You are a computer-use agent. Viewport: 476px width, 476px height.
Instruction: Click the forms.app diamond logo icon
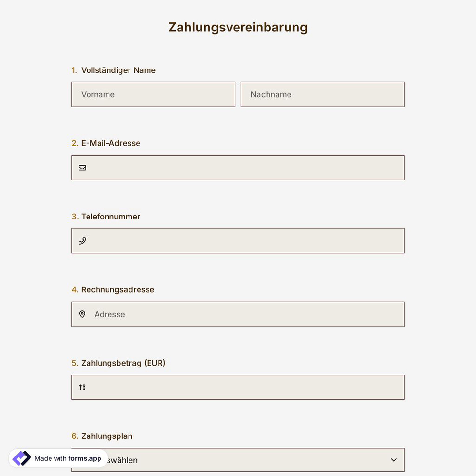[21, 457]
